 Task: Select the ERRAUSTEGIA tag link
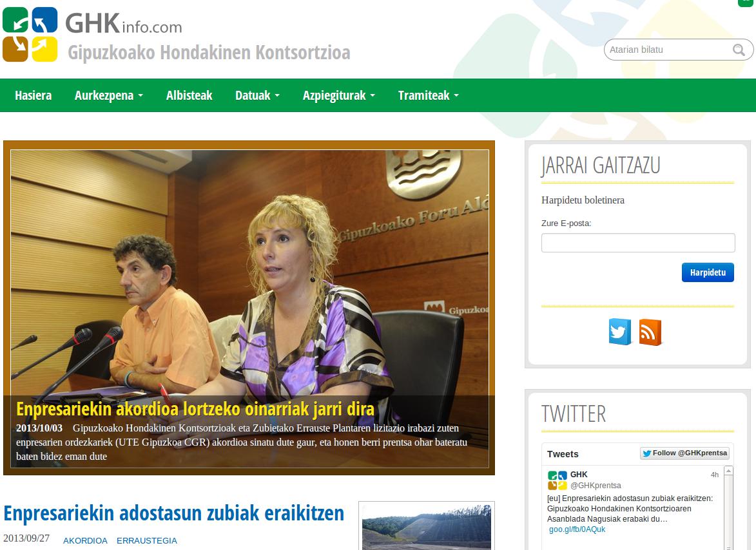tap(146, 540)
